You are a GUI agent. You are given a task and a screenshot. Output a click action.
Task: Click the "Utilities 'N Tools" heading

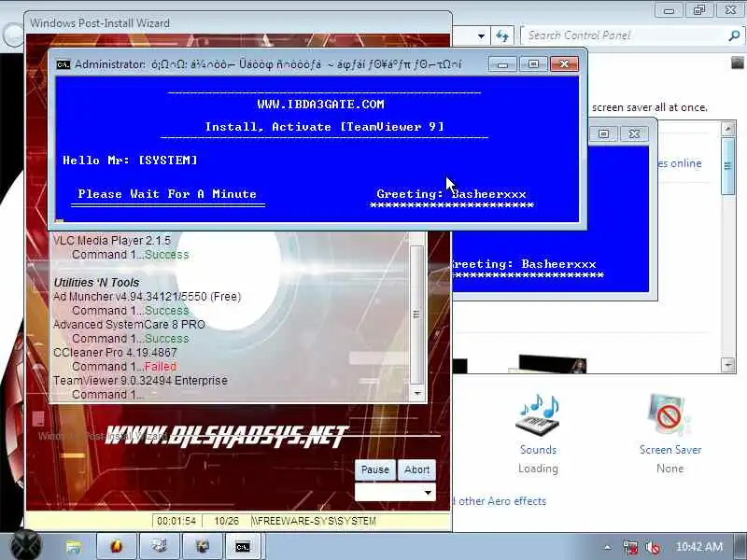tap(96, 283)
